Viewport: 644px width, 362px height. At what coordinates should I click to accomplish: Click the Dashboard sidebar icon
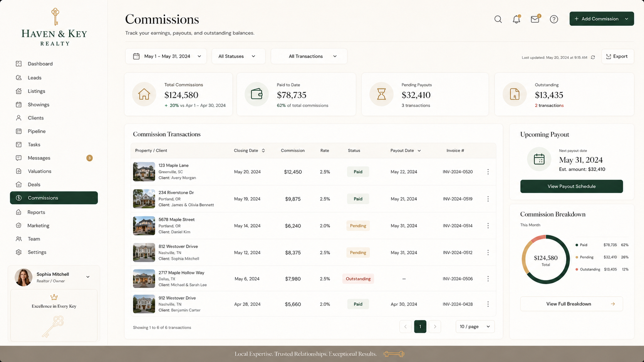pyautogui.click(x=18, y=63)
